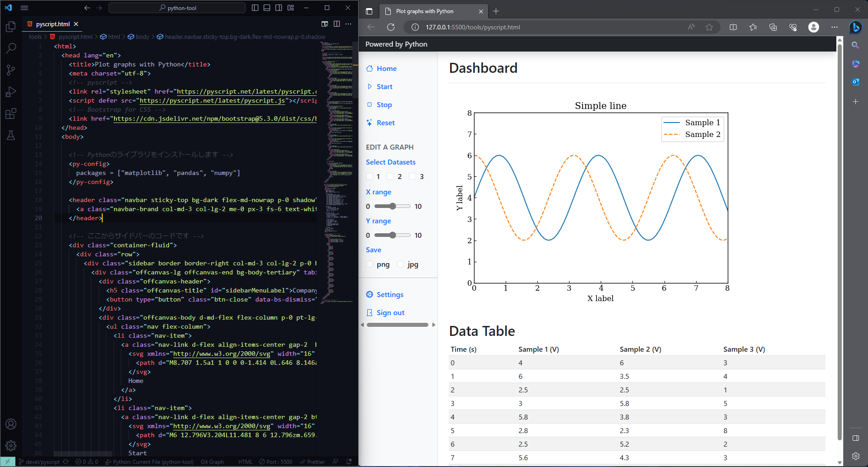Check dataset 3 checkbox

tap(413, 176)
